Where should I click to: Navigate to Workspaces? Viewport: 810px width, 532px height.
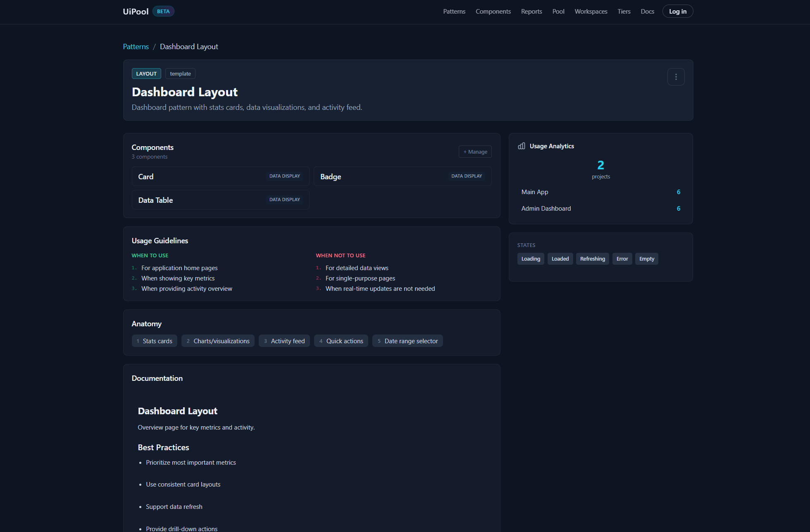(x=591, y=12)
